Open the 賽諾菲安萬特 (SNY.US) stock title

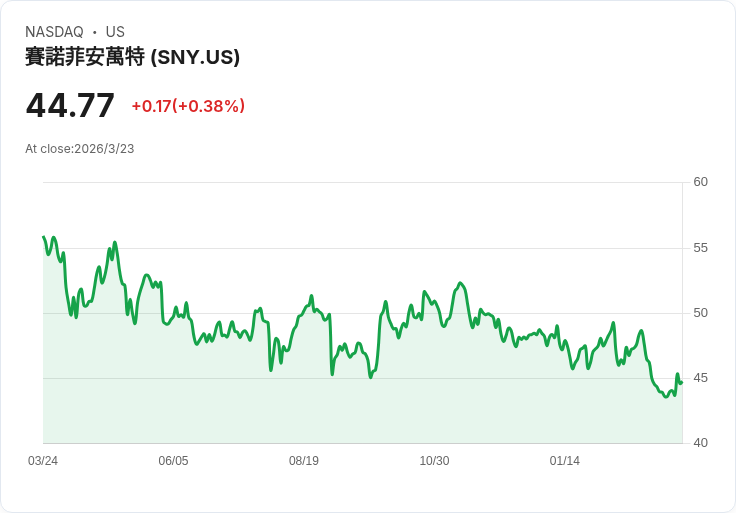(132, 57)
